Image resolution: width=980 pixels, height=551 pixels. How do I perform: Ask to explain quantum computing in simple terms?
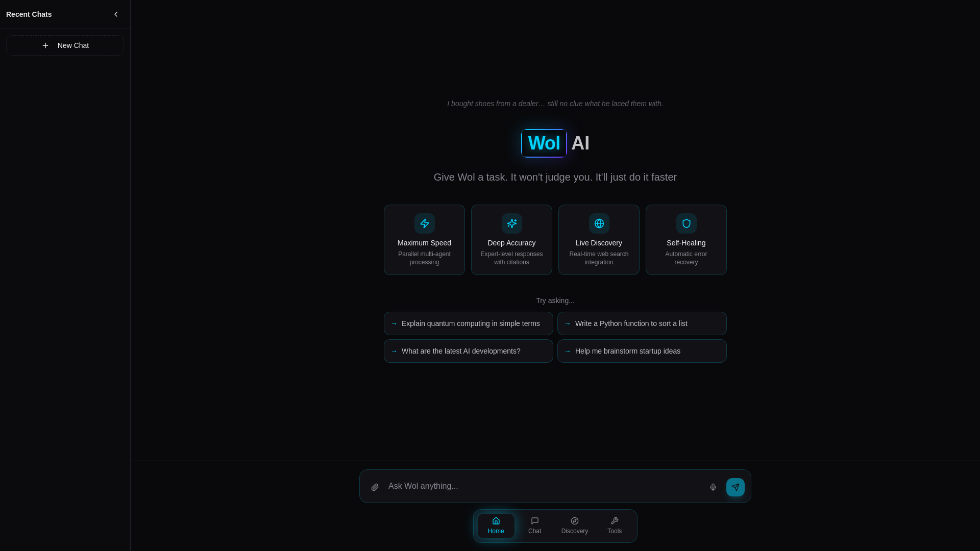(468, 323)
